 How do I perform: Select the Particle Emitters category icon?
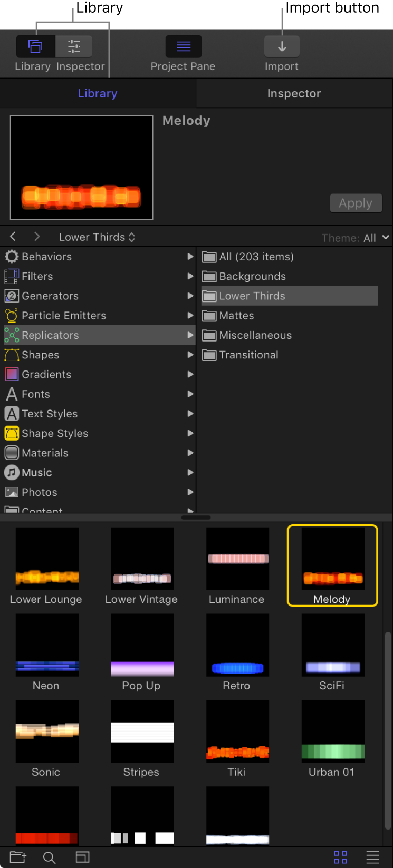pyautogui.click(x=12, y=316)
